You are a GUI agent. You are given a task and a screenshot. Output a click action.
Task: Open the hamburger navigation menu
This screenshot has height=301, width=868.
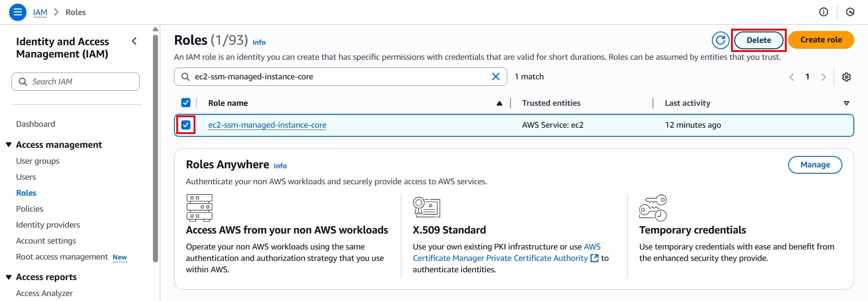[x=17, y=12]
